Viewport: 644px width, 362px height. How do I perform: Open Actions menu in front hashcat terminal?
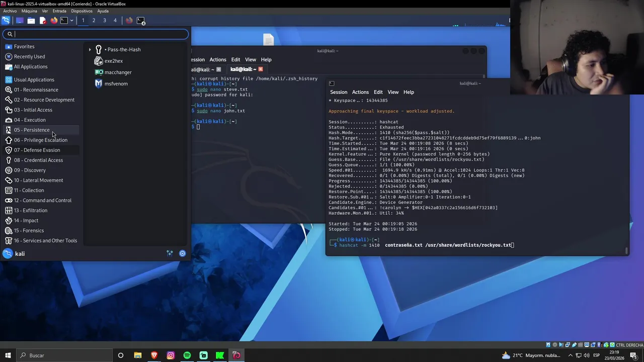360,92
